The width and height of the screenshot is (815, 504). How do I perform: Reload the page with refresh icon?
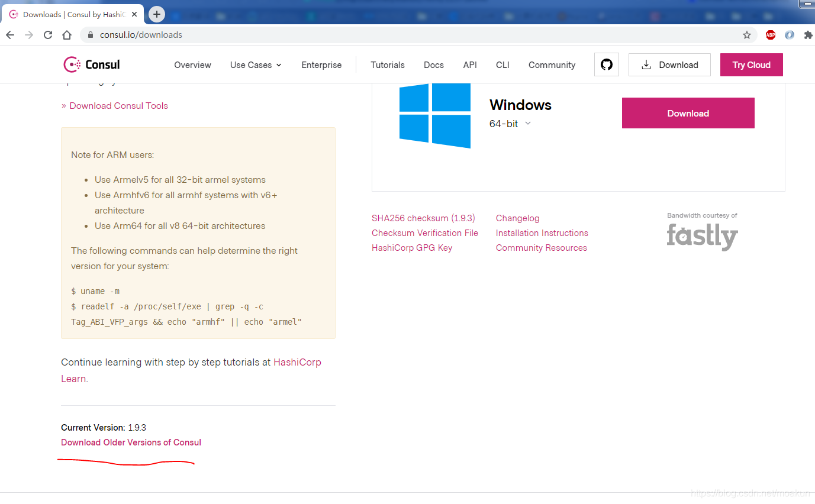(48, 35)
